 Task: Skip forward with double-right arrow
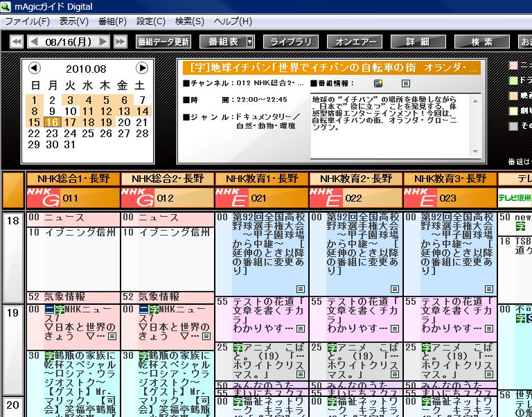point(120,42)
